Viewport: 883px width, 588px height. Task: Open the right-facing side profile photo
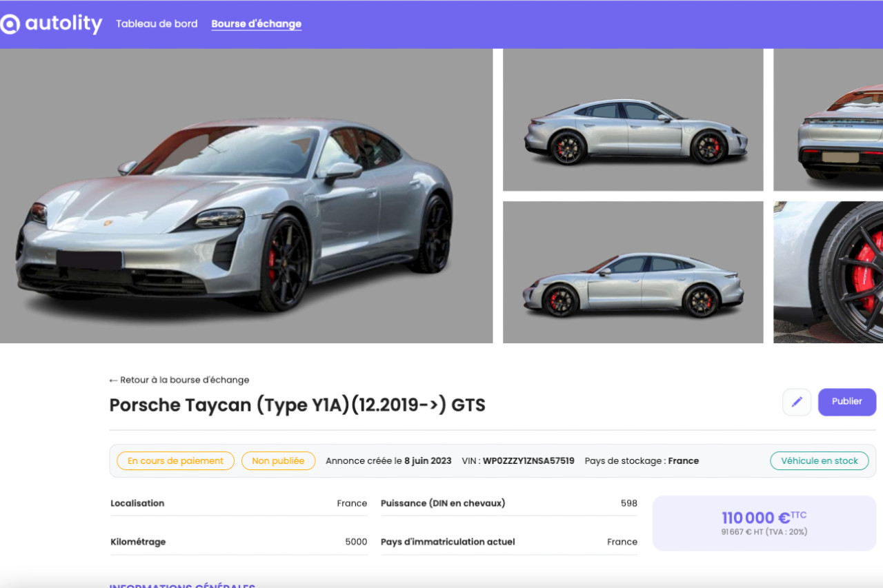(633, 120)
